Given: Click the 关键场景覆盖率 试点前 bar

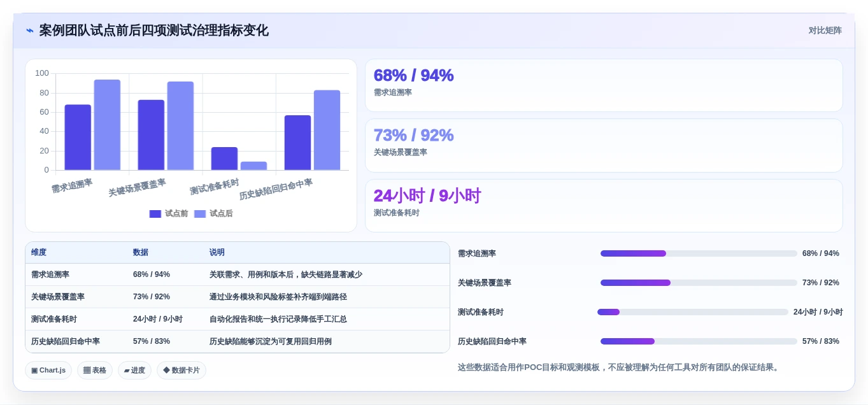Looking at the screenshot, I should pyautogui.click(x=151, y=135).
